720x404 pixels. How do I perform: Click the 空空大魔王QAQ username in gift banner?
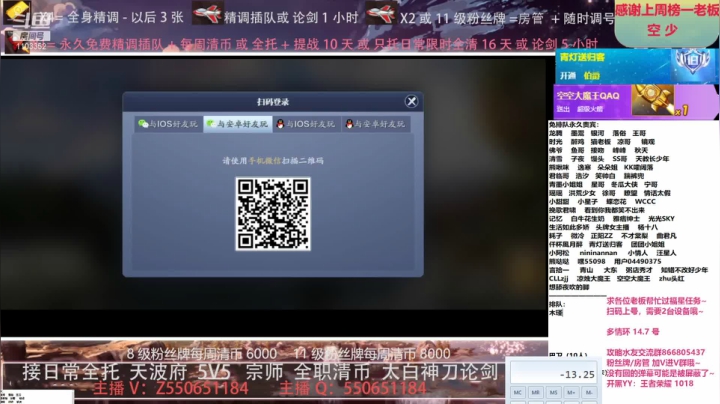coord(588,96)
